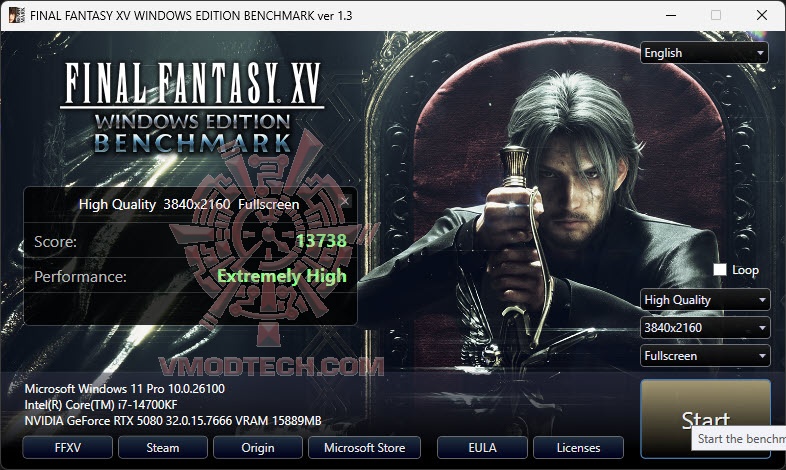The height and width of the screenshot is (470, 786).
Task: View the EULA
Action: tap(482, 447)
